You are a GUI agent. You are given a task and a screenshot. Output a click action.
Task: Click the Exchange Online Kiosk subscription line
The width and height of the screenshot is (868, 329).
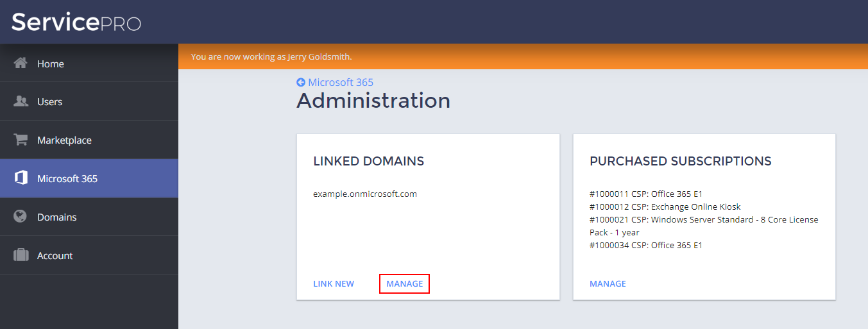tap(665, 207)
